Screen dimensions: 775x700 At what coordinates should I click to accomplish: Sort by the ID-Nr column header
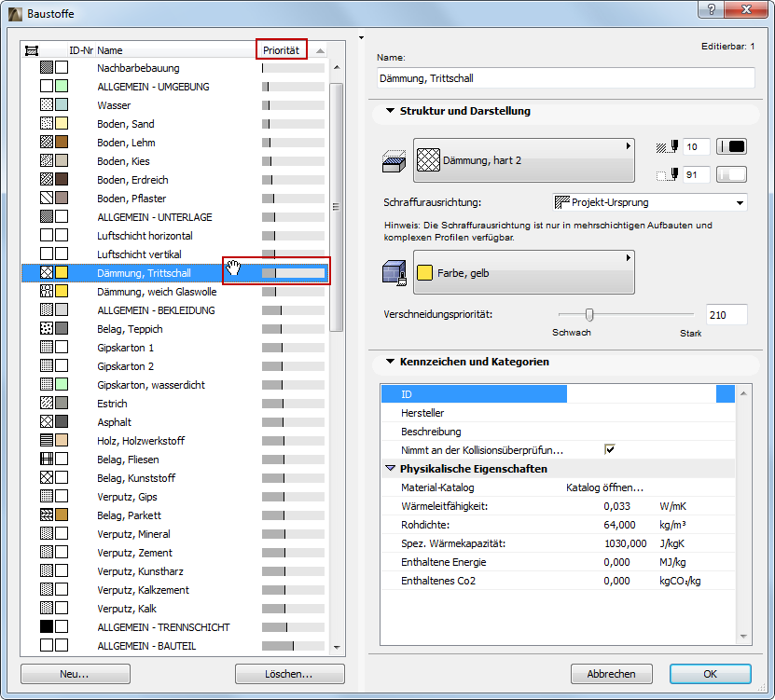tap(81, 50)
